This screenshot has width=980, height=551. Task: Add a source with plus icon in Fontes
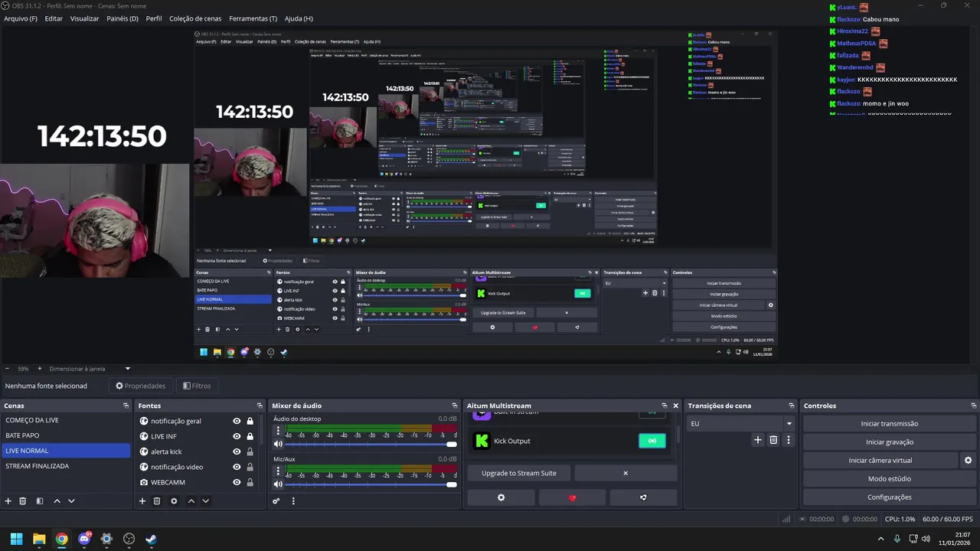[x=142, y=501]
